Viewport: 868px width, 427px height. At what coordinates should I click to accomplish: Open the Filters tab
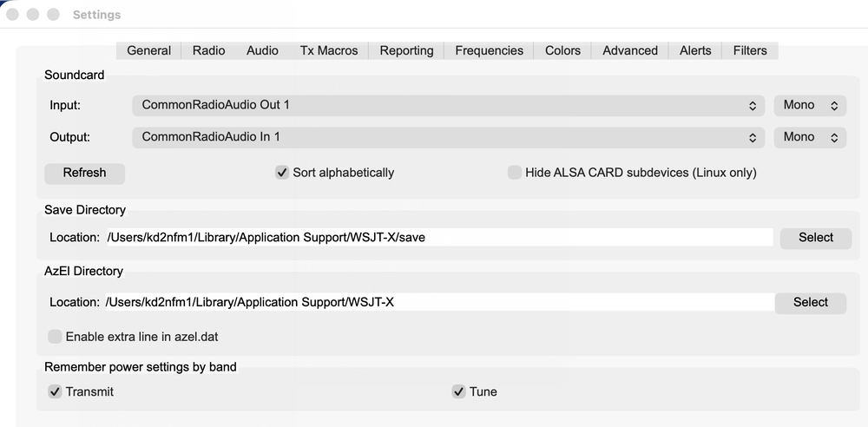point(750,50)
